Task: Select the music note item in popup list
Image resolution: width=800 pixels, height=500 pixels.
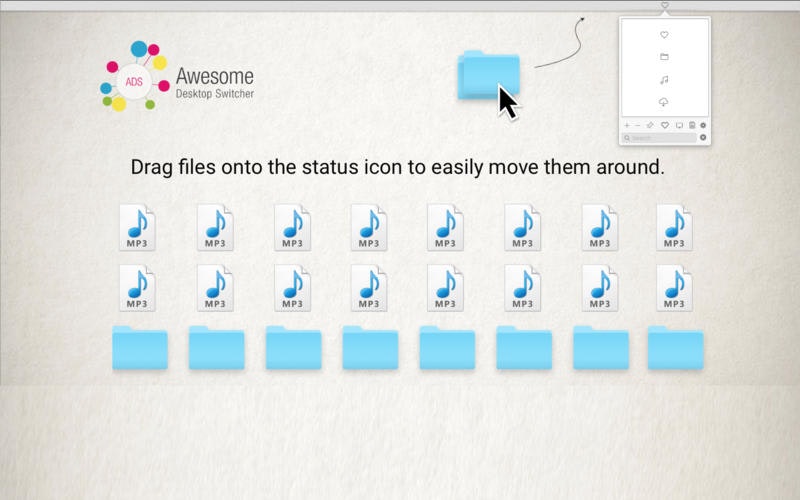Action: click(x=664, y=80)
